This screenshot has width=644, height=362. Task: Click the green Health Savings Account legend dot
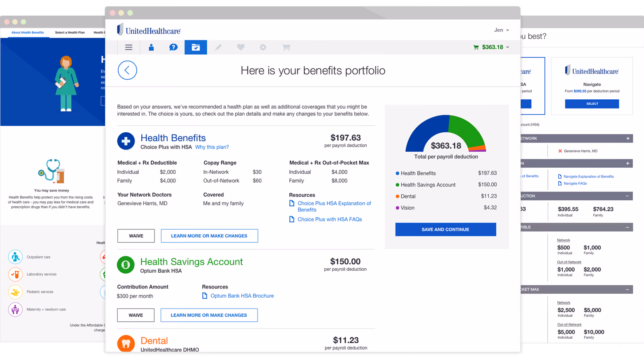point(397,185)
